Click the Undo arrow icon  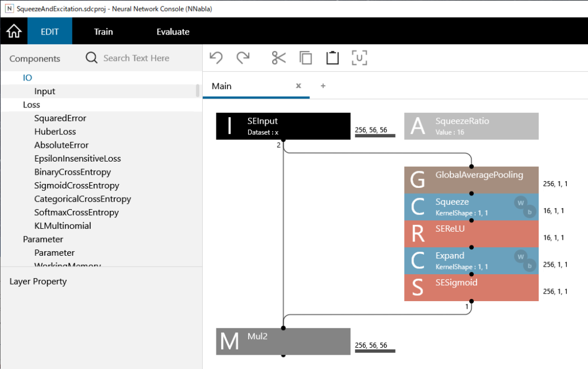[x=216, y=57]
